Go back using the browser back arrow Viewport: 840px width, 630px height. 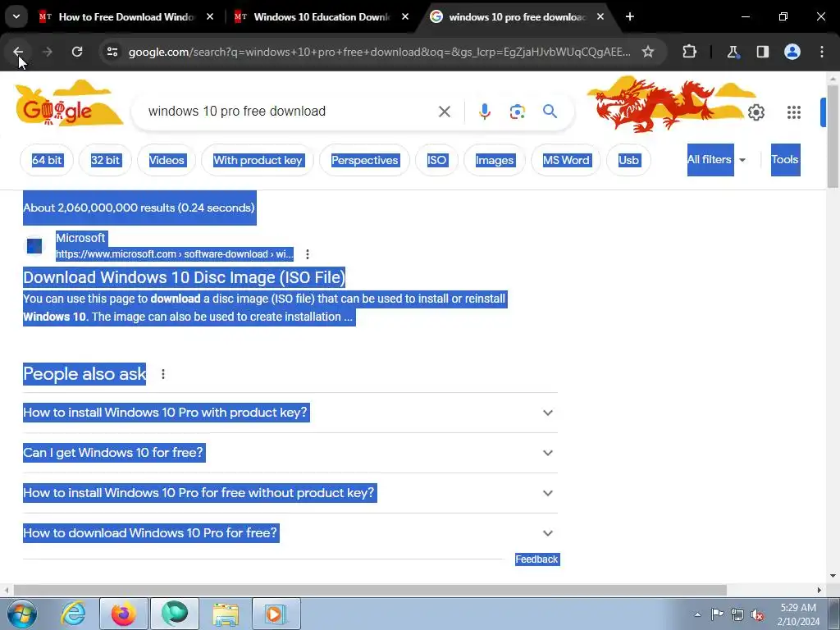18,52
